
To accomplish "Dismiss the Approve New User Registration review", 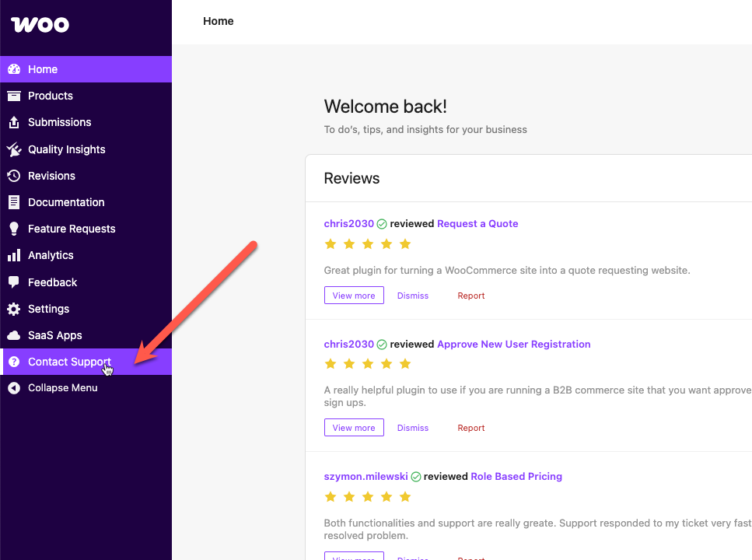I will coord(413,428).
